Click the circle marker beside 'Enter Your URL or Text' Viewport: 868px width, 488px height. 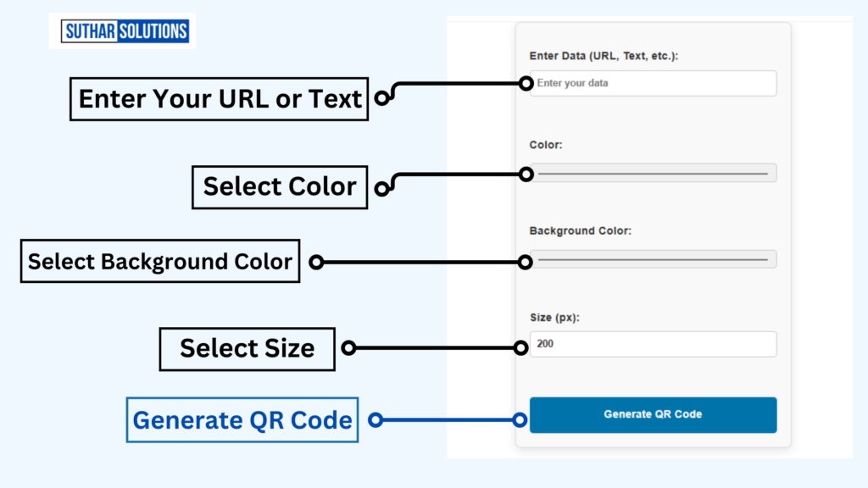(381, 98)
